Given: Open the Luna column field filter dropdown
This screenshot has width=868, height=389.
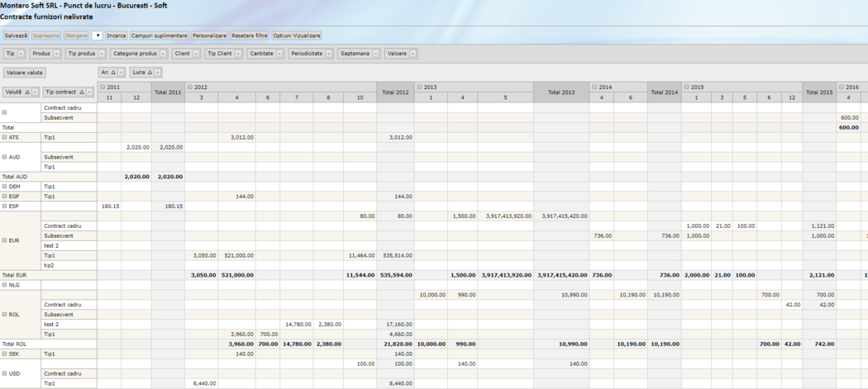Looking at the screenshot, I should coord(157,73).
